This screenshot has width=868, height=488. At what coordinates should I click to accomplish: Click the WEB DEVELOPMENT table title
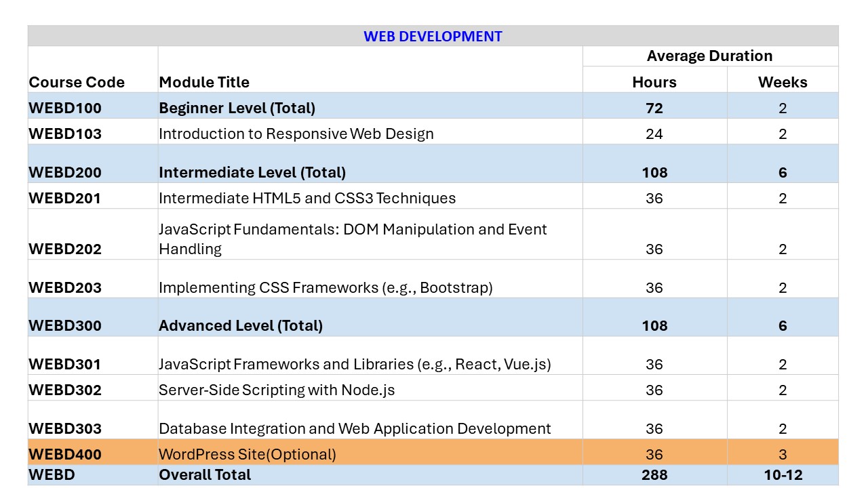click(433, 37)
